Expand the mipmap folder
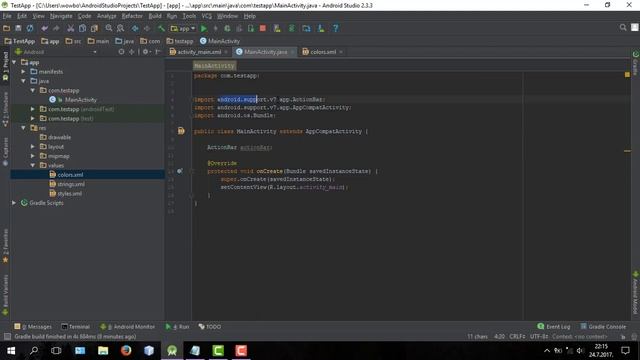Viewport: 640px width, 360px height. 33,156
